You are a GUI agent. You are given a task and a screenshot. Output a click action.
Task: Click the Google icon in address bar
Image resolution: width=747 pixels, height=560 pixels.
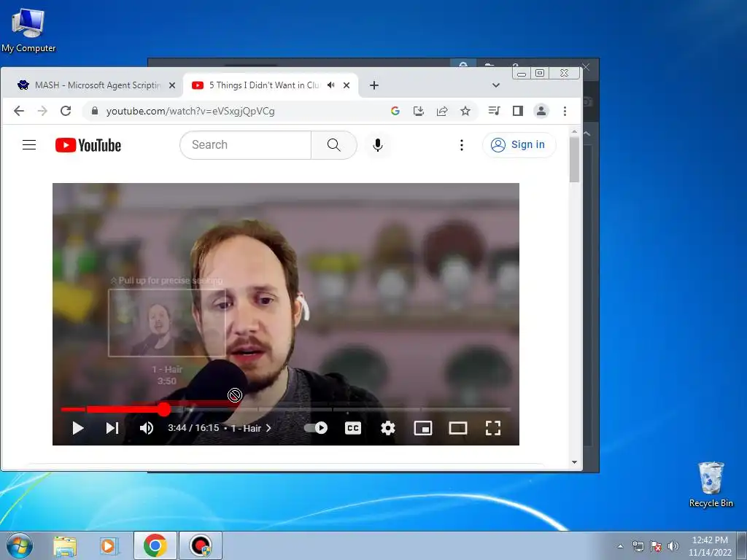(395, 111)
